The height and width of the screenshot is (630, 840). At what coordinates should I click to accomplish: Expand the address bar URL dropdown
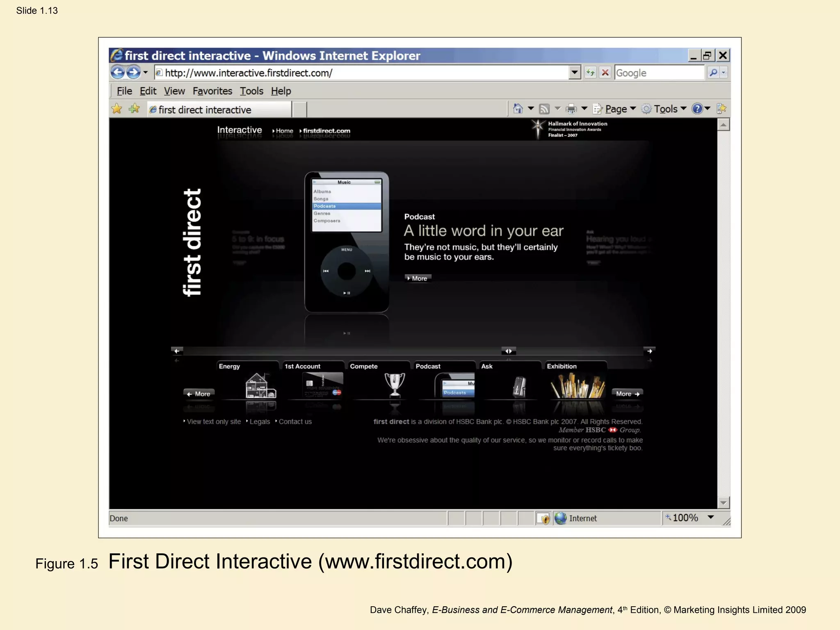[x=575, y=73]
